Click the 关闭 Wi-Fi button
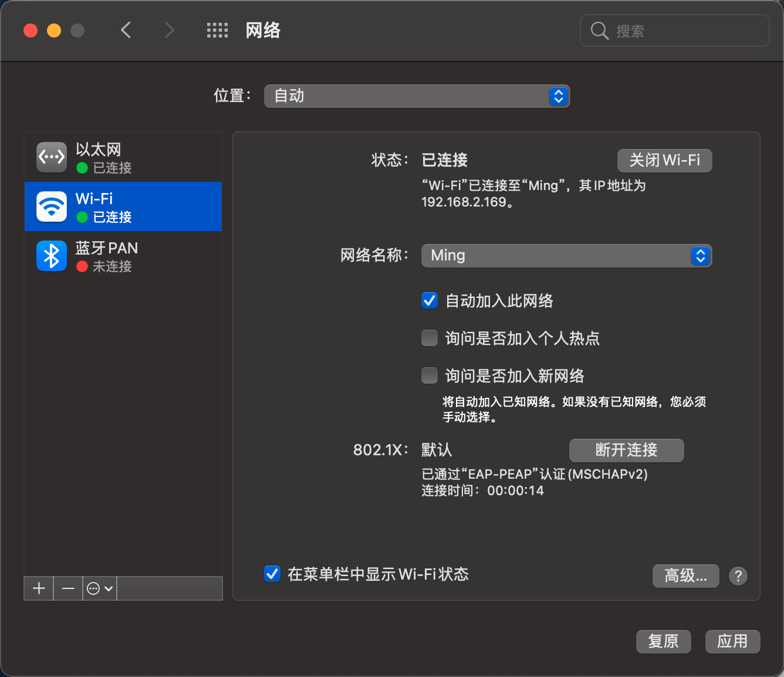This screenshot has height=677, width=784. pos(664,160)
